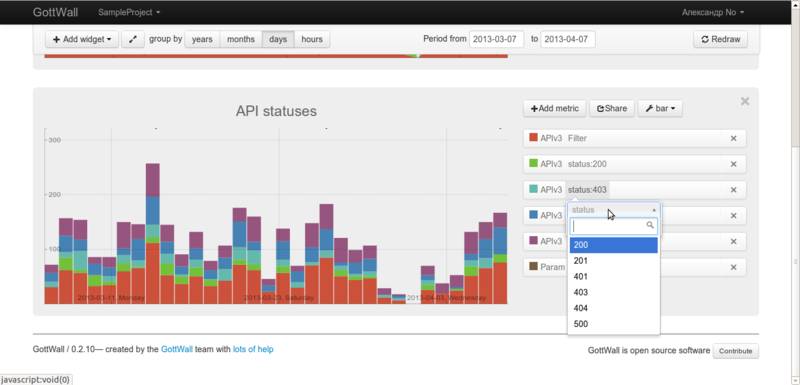Delete the purple APIv3 metric row
The image size is (800, 385).
pos(733,242)
